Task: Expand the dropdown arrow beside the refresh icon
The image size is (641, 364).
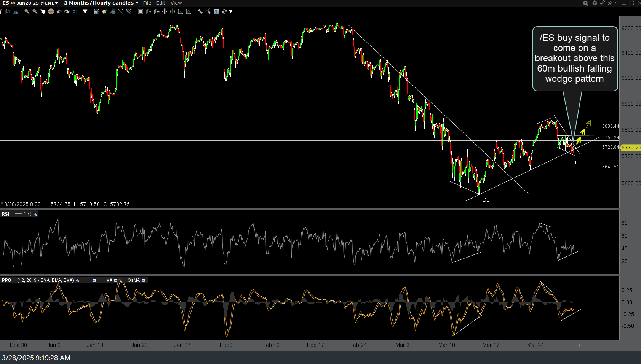Action: pos(231,11)
